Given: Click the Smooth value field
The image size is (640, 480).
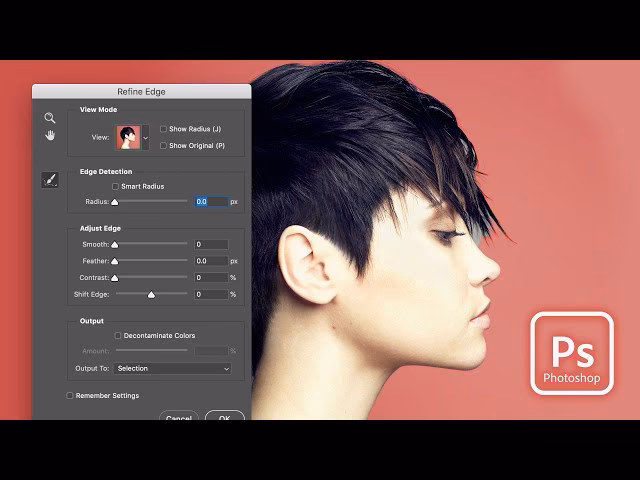Looking at the screenshot, I should pos(211,244).
